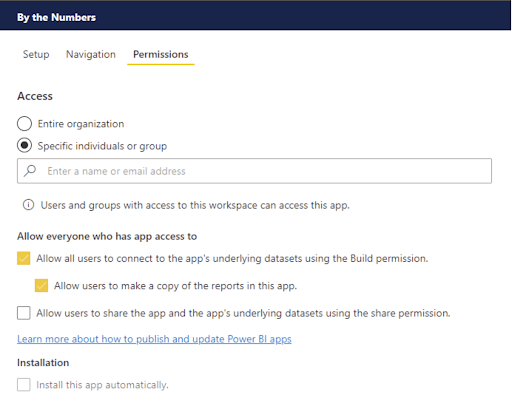512x403 pixels.
Task: Click the 'Allow everyone who has app access to' heading
Action: (x=107, y=236)
